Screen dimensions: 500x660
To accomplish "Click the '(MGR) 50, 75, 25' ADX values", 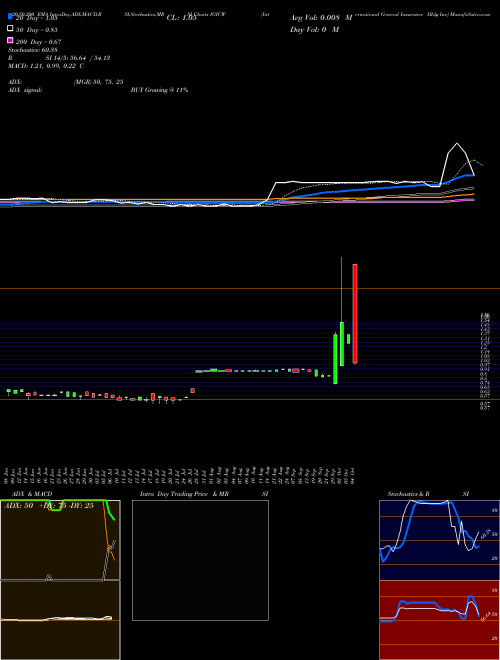I will pos(98,82).
